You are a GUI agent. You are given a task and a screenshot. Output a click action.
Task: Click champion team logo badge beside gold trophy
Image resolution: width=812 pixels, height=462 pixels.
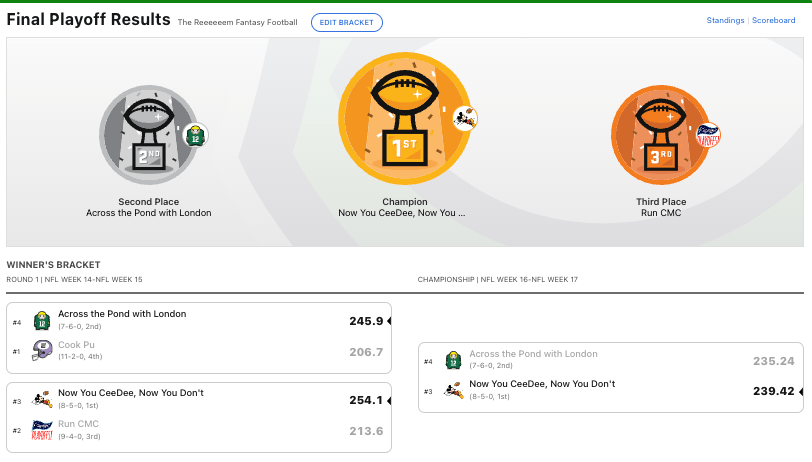(x=464, y=119)
